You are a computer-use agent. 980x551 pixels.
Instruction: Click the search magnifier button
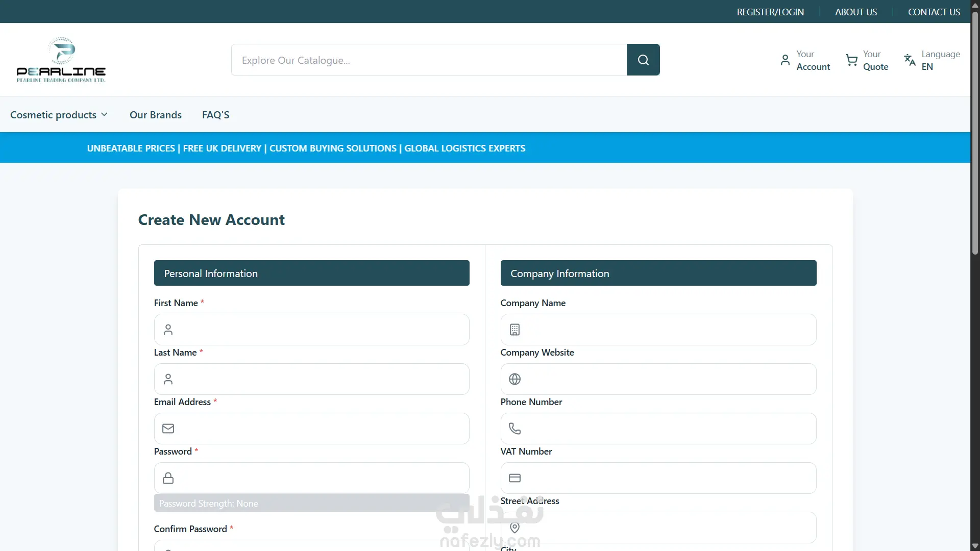point(643,60)
